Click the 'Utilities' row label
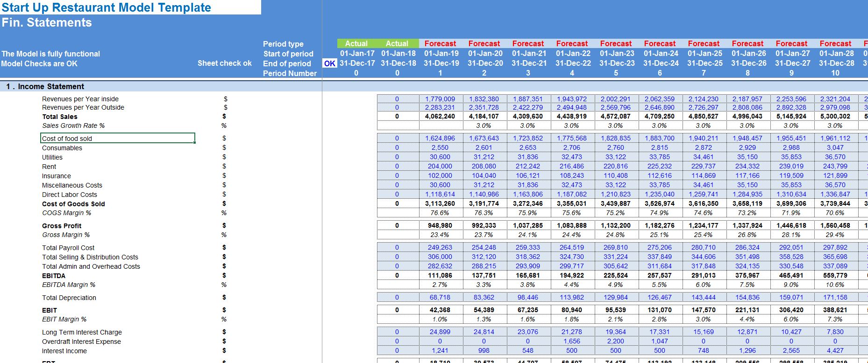The image size is (868, 363). tap(52, 157)
